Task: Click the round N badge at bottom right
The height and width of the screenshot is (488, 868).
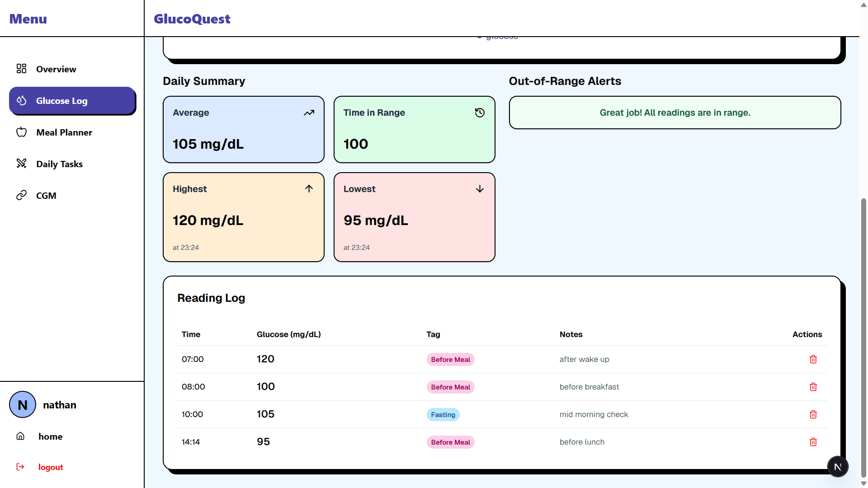Action: point(837,467)
